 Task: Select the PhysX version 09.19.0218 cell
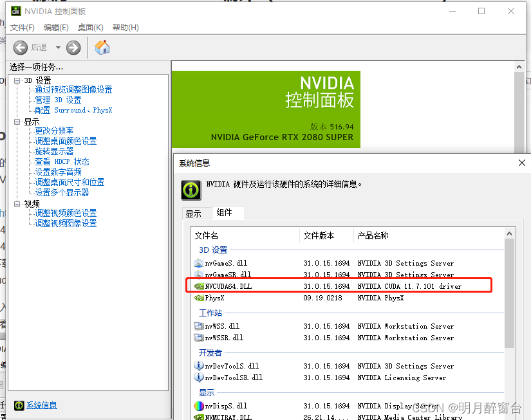pyautogui.click(x=322, y=298)
